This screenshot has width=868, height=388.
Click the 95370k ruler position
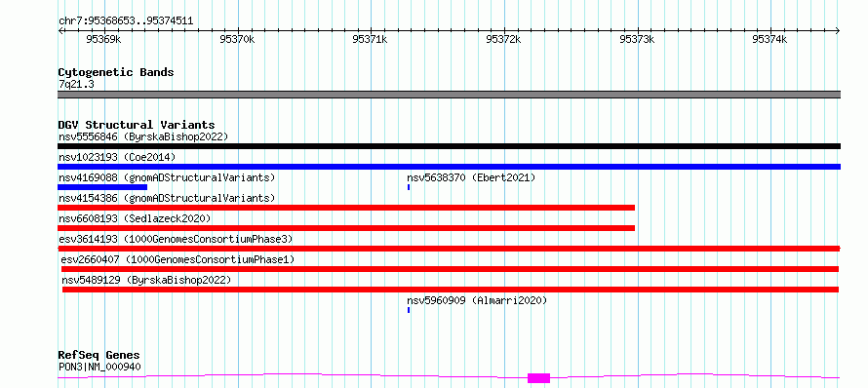(x=237, y=39)
